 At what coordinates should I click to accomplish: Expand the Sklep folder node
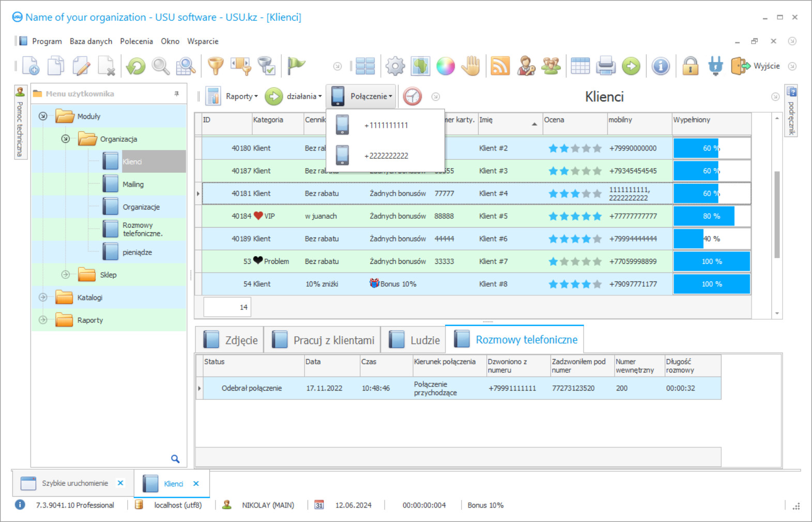66,275
